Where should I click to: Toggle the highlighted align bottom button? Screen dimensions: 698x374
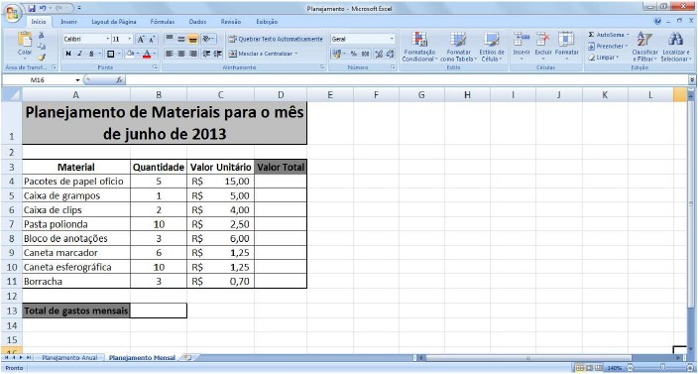pyautogui.click(x=192, y=39)
